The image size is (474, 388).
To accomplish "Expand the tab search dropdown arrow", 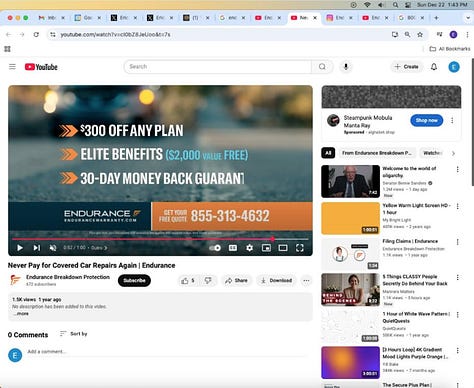I will tap(468, 18).
